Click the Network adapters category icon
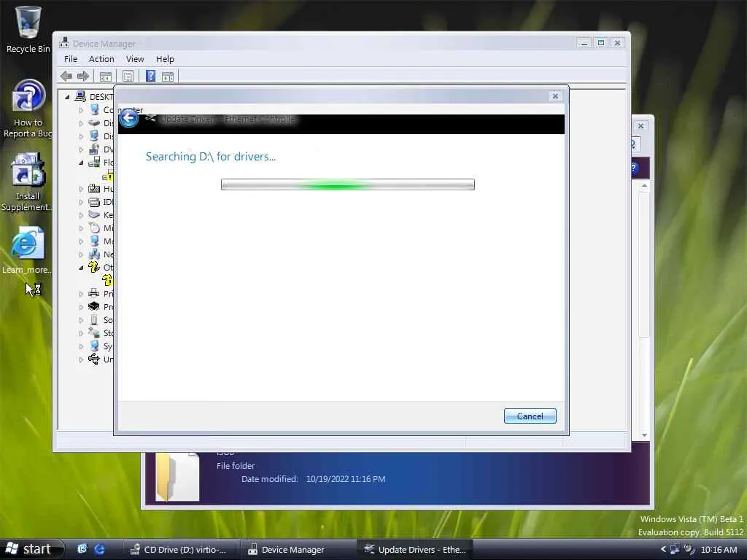 tap(94, 254)
